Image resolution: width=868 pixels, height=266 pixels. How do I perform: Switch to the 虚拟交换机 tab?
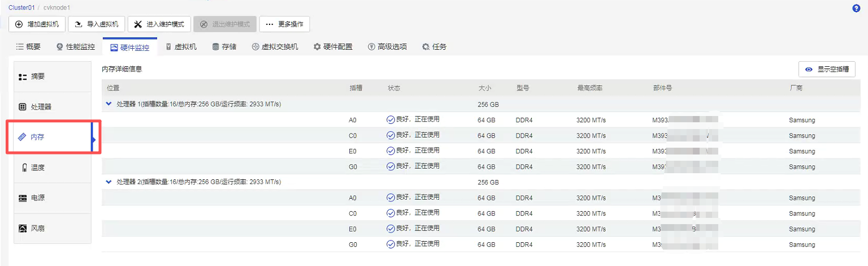pos(275,47)
